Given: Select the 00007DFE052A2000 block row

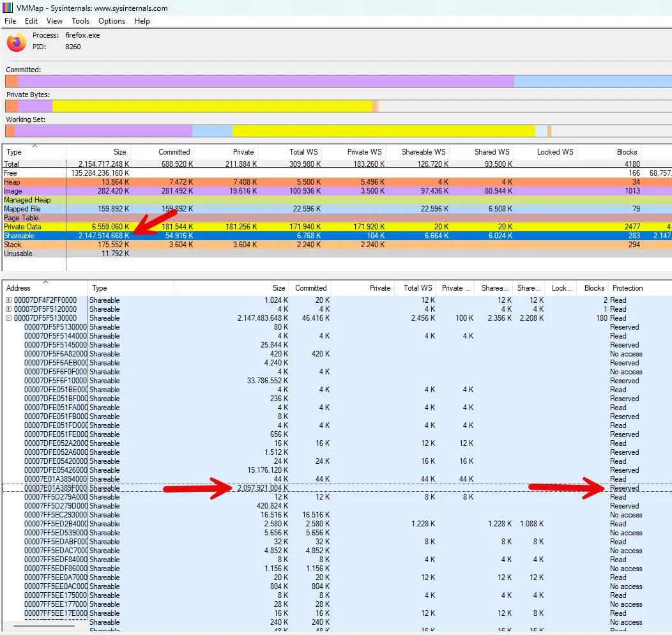Looking at the screenshot, I should pos(337,443).
